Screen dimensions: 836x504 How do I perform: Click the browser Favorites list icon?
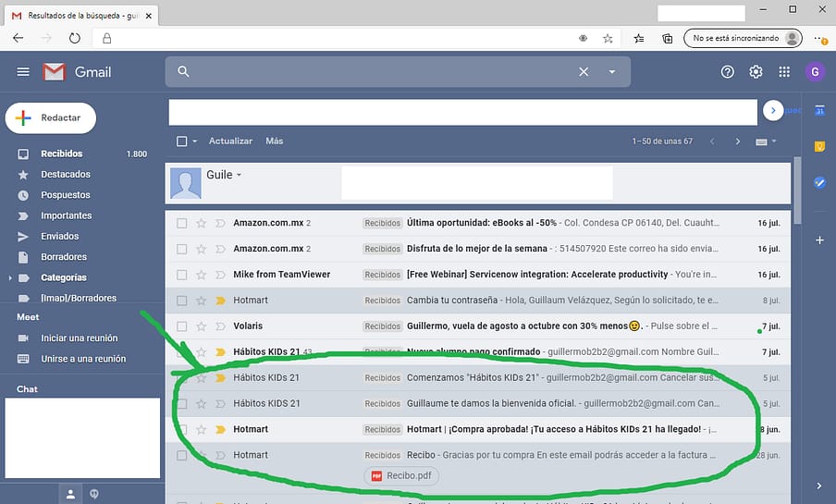(639, 39)
